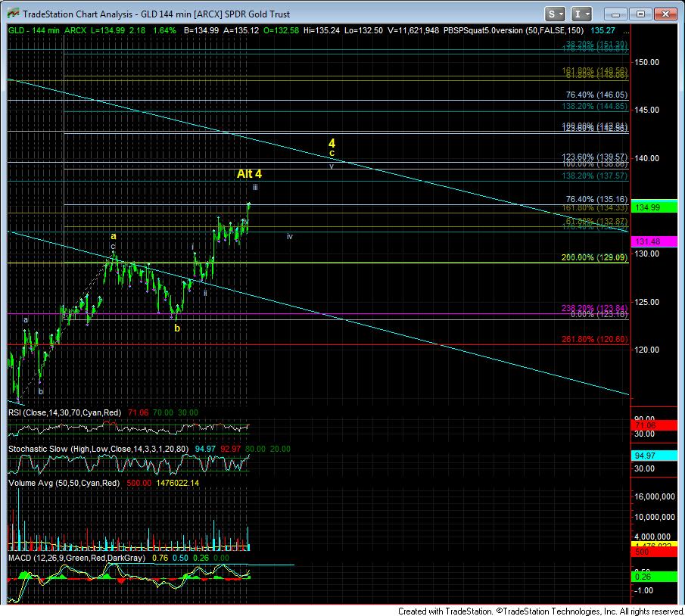This screenshot has height=616, width=685.
Task: Minimize the Chart Analysis window
Action: point(618,14)
